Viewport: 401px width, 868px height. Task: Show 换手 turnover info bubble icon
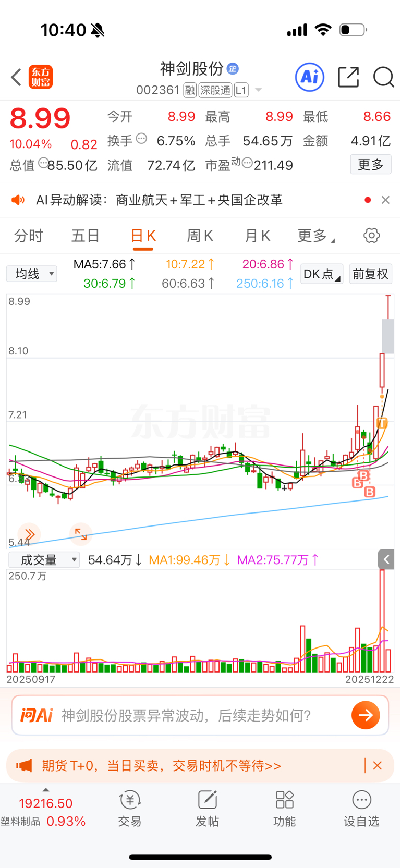141,139
